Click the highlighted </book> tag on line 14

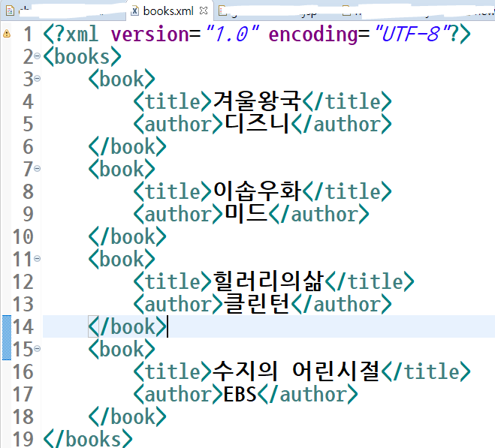click(127, 326)
